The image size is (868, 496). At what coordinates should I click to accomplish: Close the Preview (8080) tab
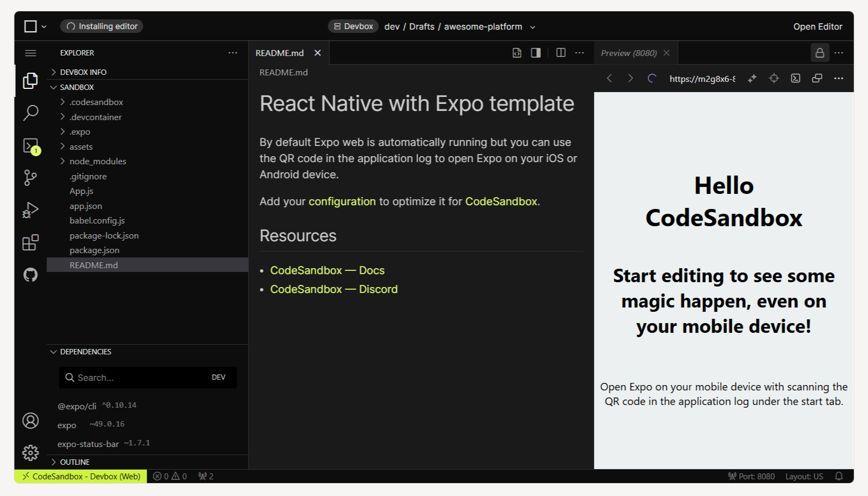coord(666,53)
